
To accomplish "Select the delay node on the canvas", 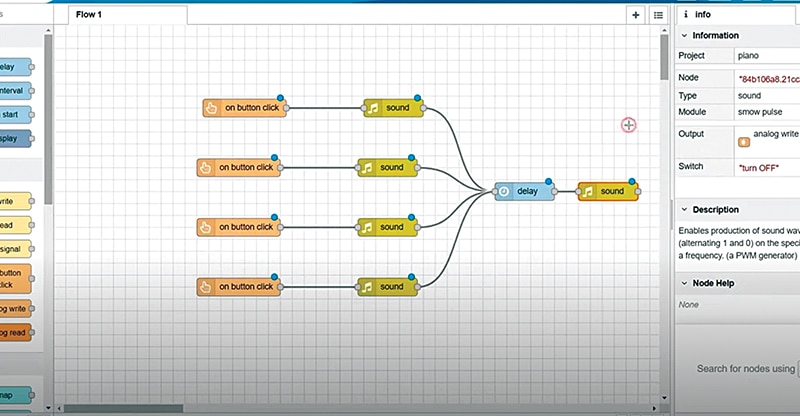I will pyautogui.click(x=524, y=191).
